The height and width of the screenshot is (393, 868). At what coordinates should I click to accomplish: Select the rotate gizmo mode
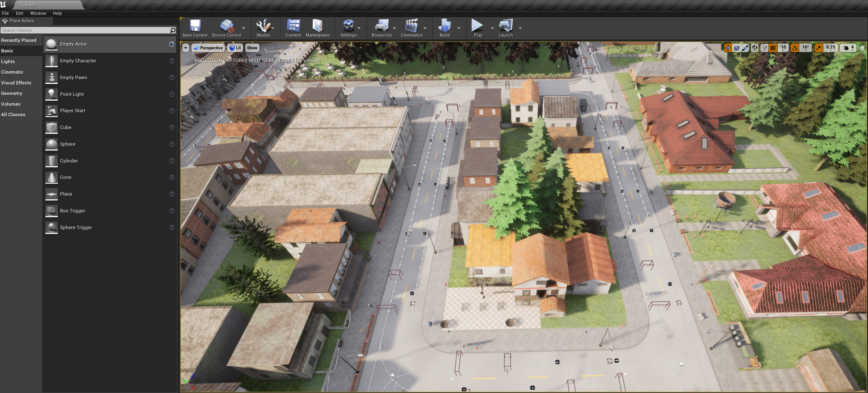[737, 48]
